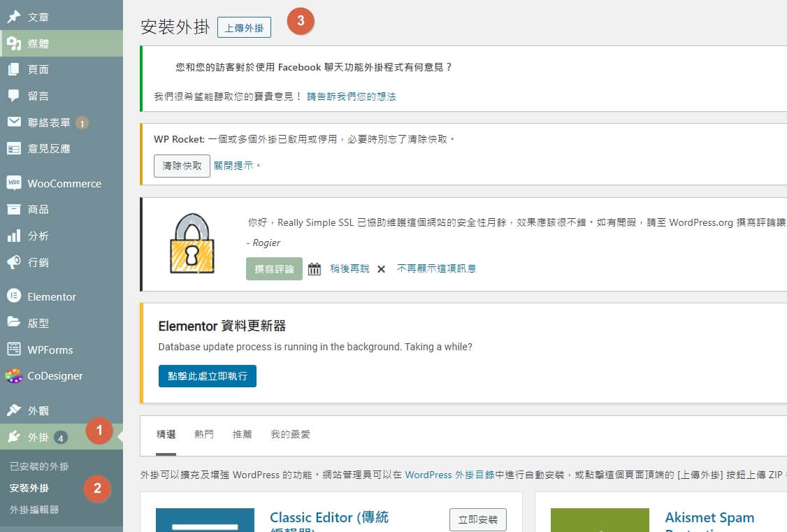Viewport: 787px width, 532px height.
Task: Go to 已安裝的外掛 submenu
Action: point(39,466)
